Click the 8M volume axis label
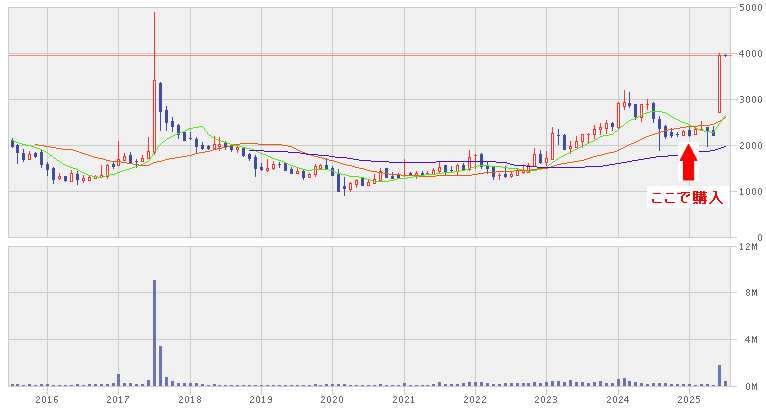 pyautogui.click(x=751, y=293)
